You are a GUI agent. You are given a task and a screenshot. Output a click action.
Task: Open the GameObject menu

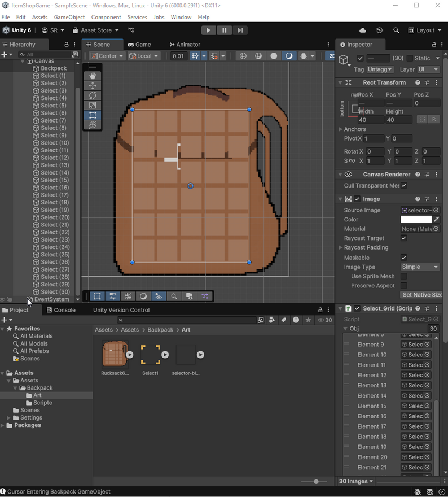(x=69, y=17)
